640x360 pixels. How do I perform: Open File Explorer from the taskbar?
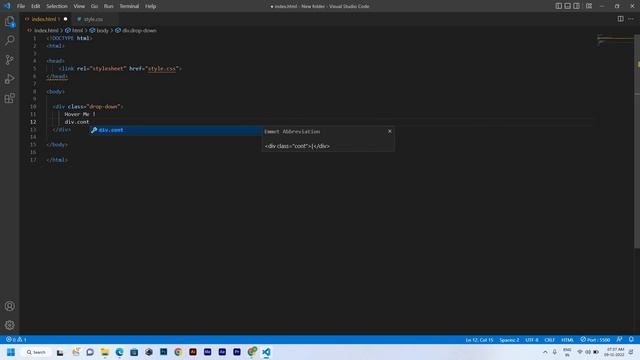pos(105,352)
